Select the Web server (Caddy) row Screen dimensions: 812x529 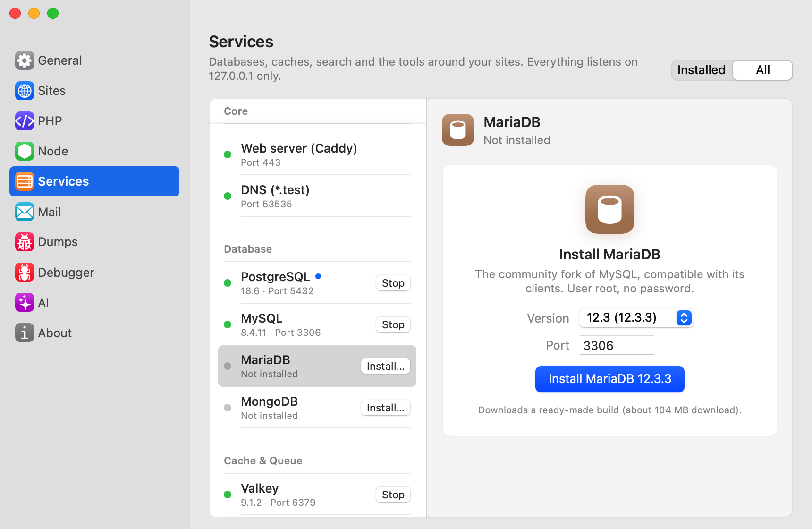317,154
